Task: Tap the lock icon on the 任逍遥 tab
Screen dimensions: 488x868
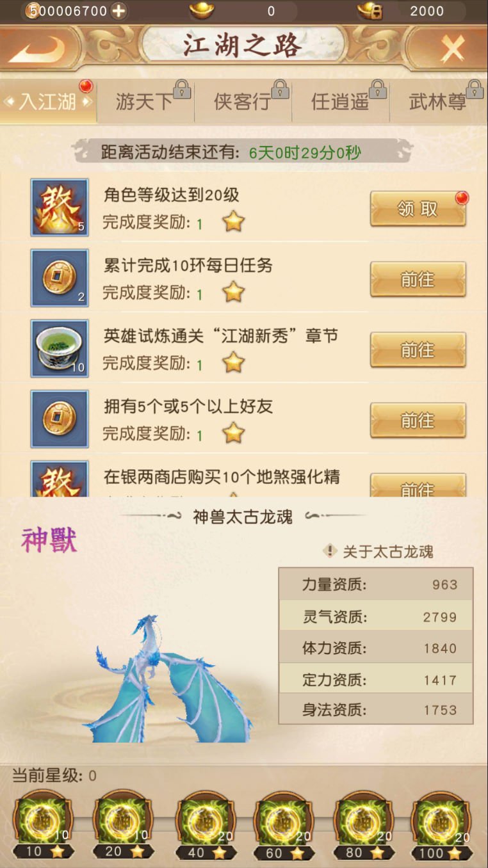Action: [378, 89]
